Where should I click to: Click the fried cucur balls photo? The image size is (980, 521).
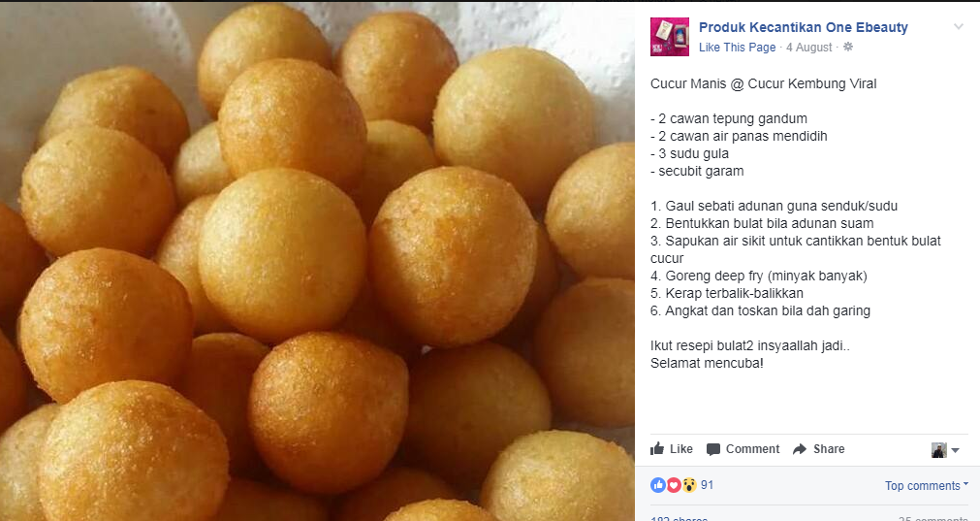pos(318,261)
